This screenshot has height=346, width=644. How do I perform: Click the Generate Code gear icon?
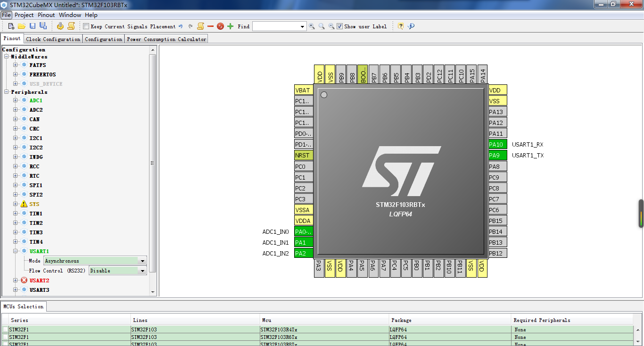60,26
